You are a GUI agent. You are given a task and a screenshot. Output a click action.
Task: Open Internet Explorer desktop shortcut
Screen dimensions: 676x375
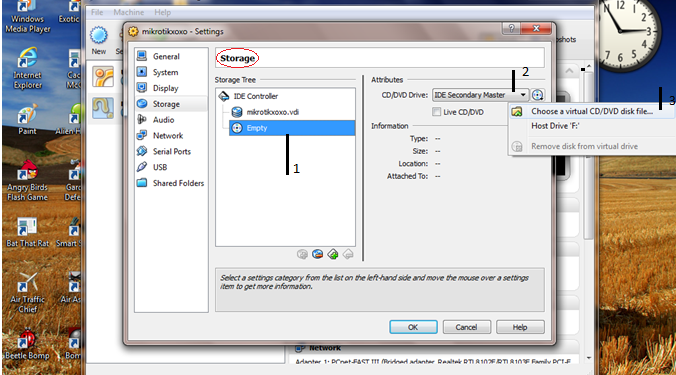(x=28, y=69)
